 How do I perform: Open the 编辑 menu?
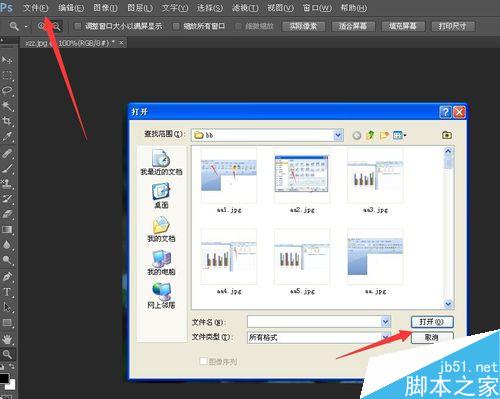tap(71, 7)
